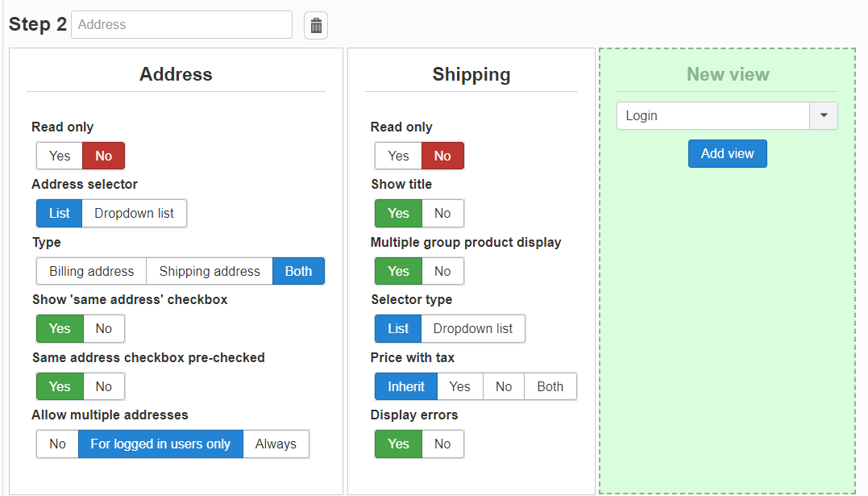
Task: Turn off Display errors in Shipping
Action: [x=442, y=444]
